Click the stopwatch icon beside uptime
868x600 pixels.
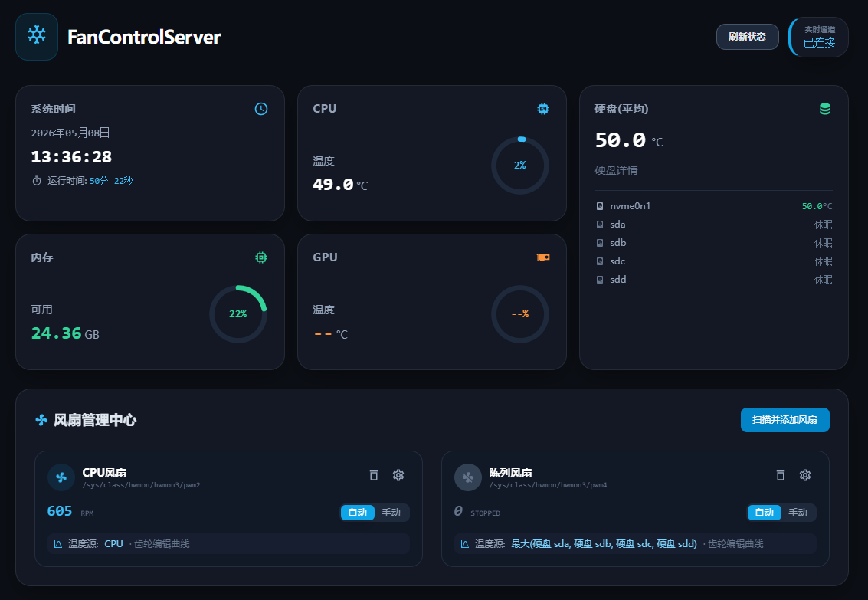[37, 181]
